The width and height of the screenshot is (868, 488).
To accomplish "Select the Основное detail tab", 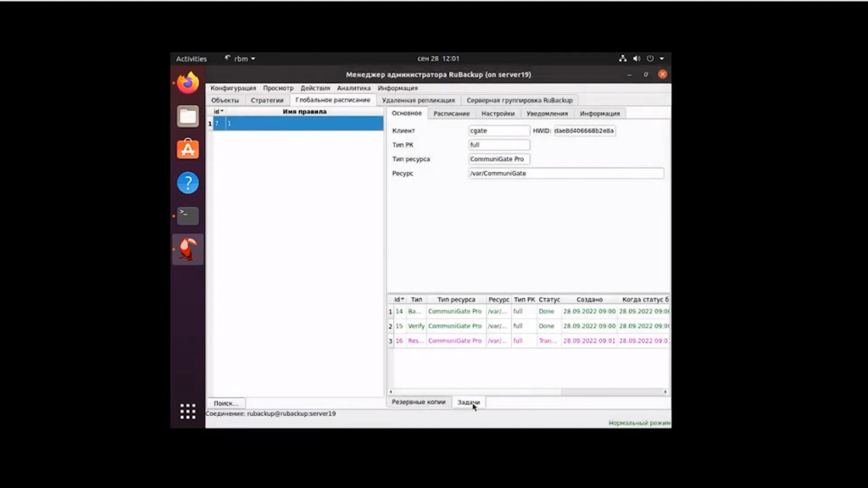I will click(406, 113).
